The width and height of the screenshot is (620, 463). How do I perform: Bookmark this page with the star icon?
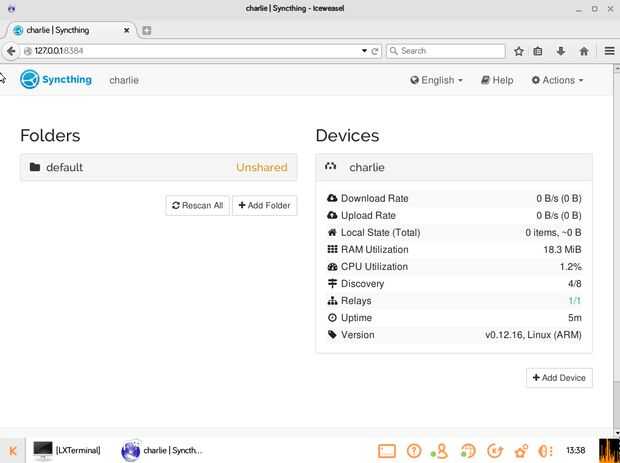pyautogui.click(x=519, y=51)
